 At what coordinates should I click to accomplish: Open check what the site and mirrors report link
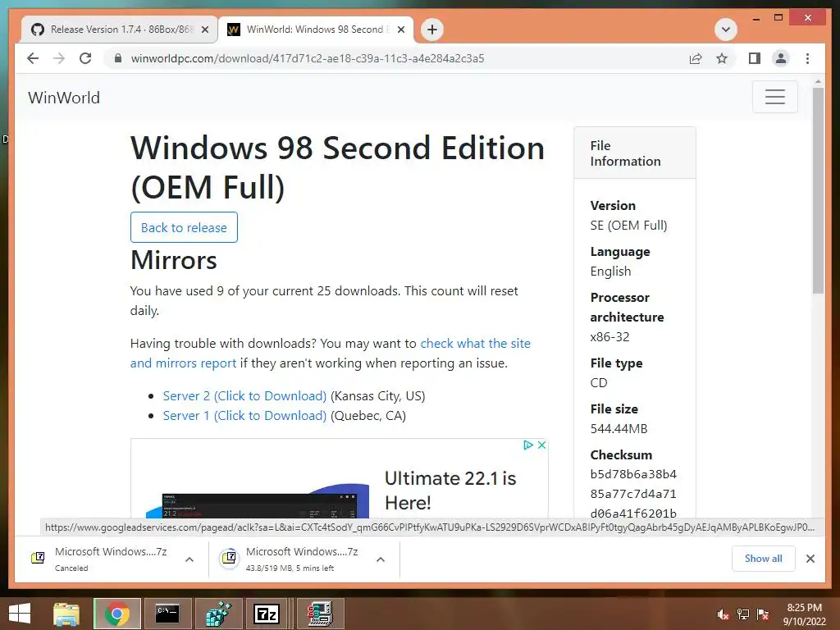[330, 353]
